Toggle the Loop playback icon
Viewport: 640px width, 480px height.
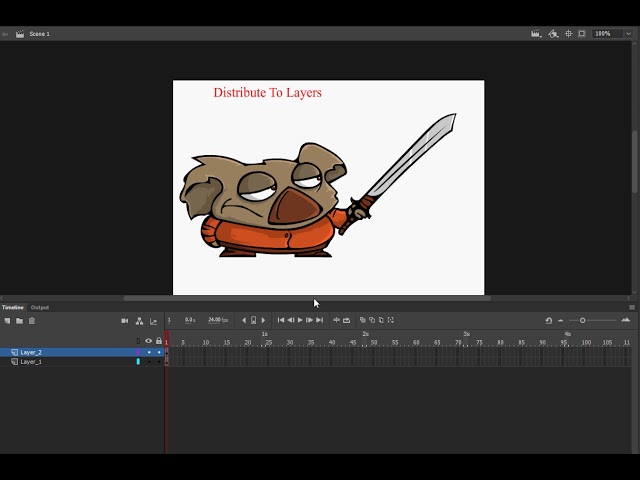(347, 320)
